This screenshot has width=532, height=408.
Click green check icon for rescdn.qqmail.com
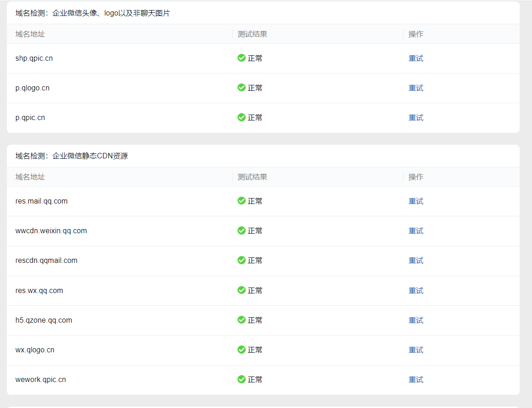[242, 260]
